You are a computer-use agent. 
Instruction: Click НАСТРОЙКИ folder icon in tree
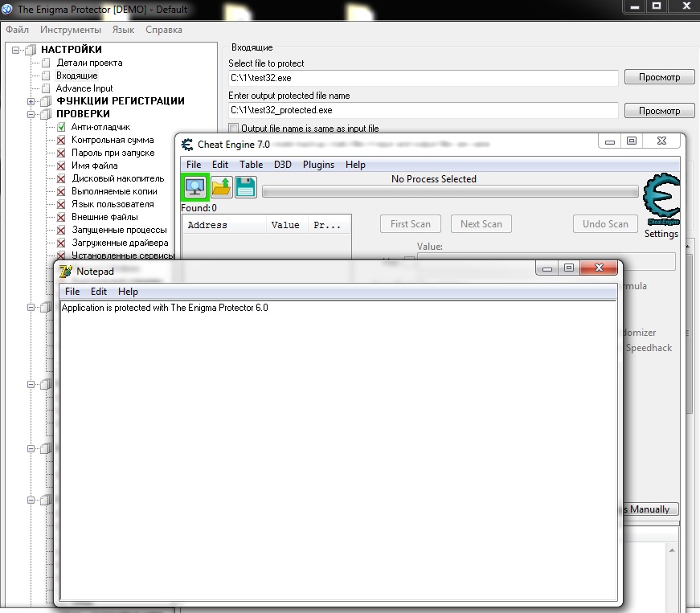coord(31,50)
